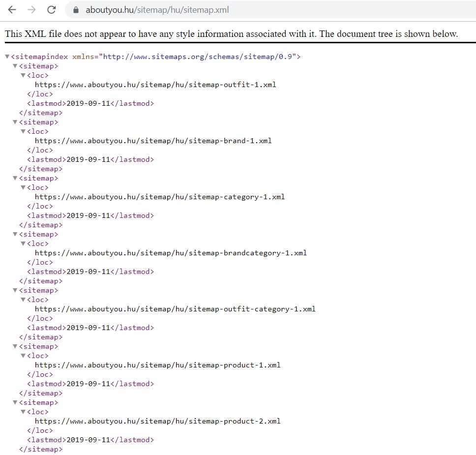Click the XML no style information notice
Screen dimensions: 476x455
[231, 34]
